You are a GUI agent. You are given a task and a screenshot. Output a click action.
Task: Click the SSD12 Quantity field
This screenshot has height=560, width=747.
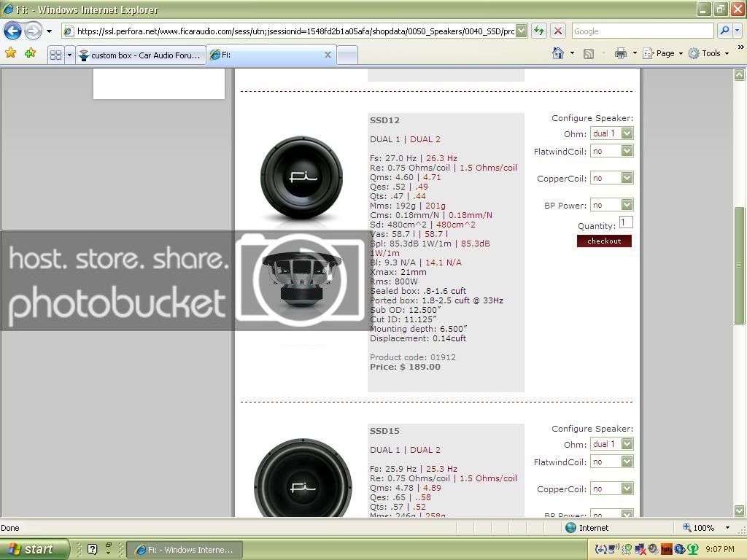click(x=626, y=222)
